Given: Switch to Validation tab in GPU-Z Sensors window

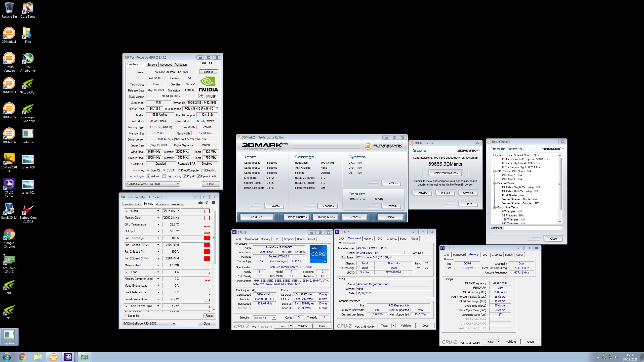Looking at the screenshot, I should point(177,204).
